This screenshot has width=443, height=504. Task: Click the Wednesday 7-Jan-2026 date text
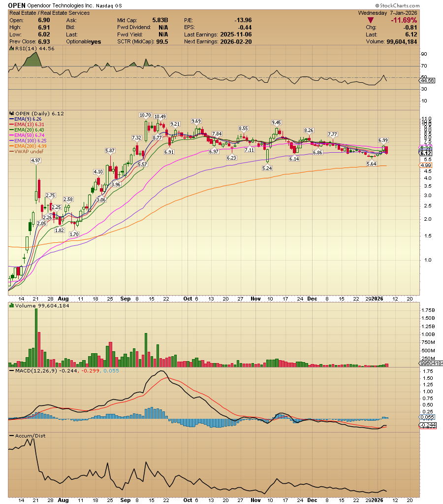[x=387, y=13]
